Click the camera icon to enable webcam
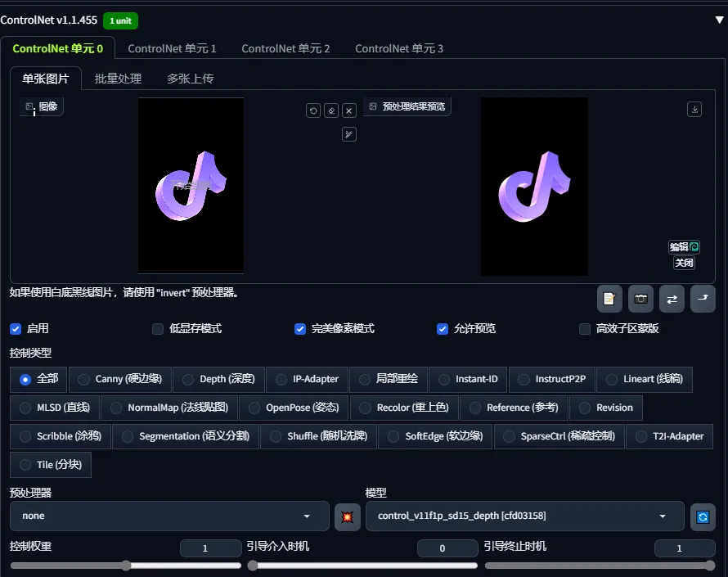The image size is (728, 577). pyautogui.click(x=640, y=299)
